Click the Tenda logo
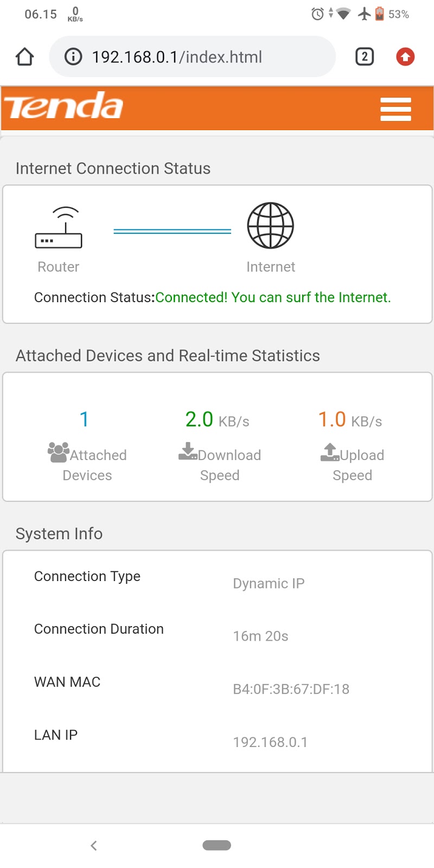The height and width of the screenshot is (868, 434). [64, 106]
